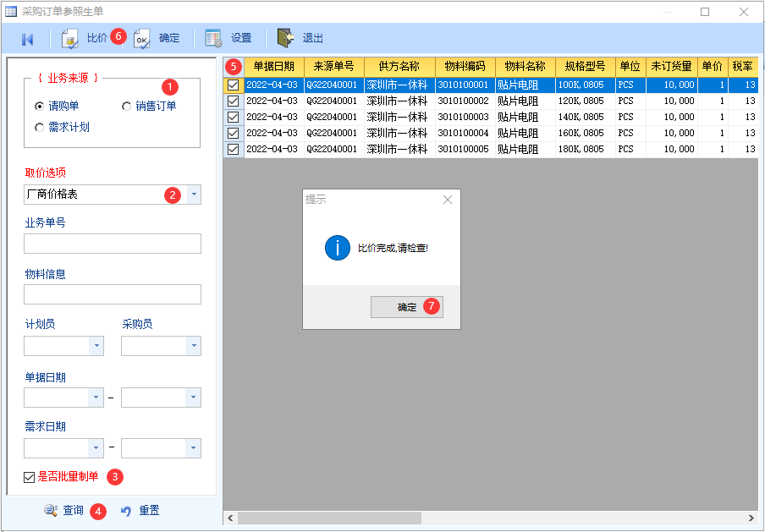Click the 供方名称 column header
This screenshot has width=765, height=532.
(399, 67)
